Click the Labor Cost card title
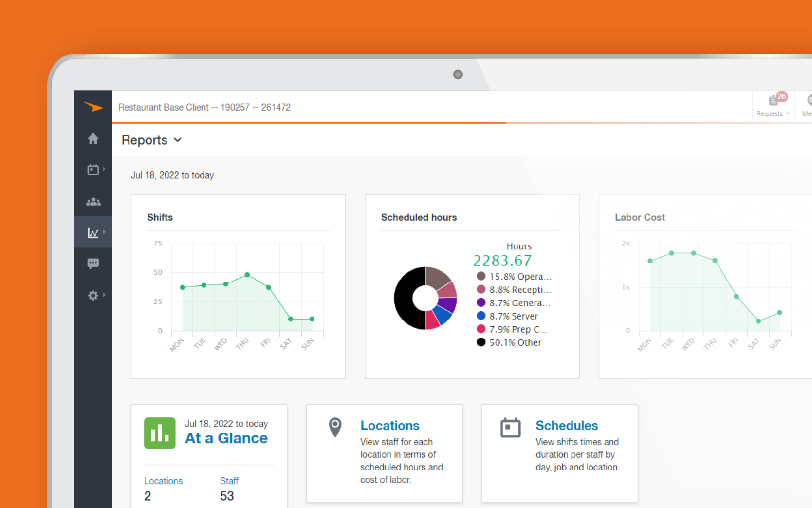Screen dimensions: 812x508 (640, 217)
